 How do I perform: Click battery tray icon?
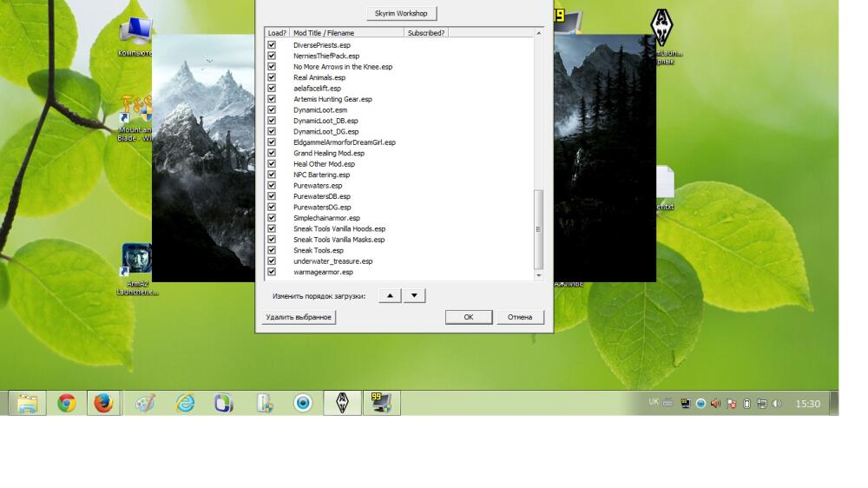pyautogui.click(x=746, y=404)
